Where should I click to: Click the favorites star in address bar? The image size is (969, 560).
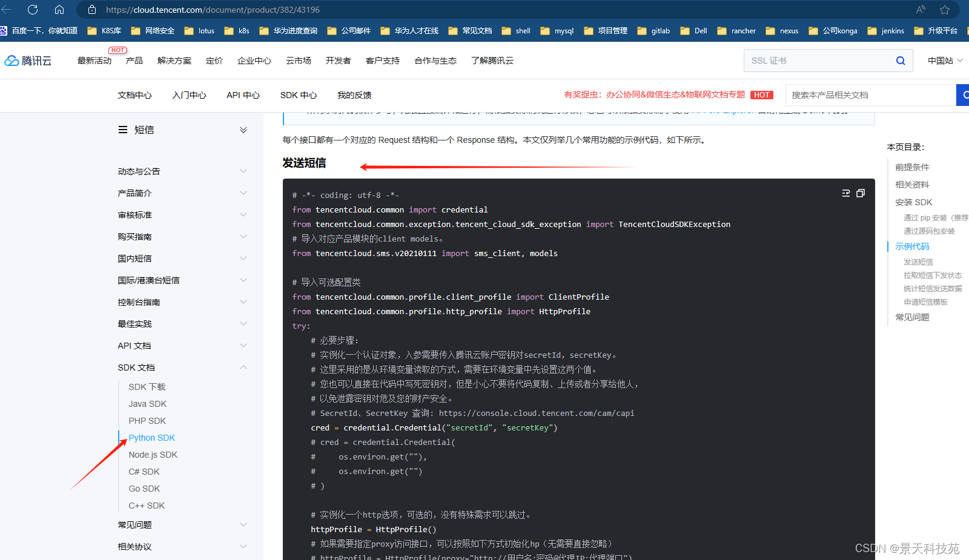[945, 10]
